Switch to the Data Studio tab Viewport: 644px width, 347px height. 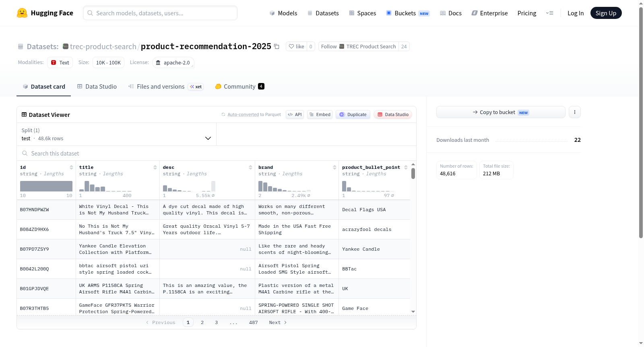(97, 87)
